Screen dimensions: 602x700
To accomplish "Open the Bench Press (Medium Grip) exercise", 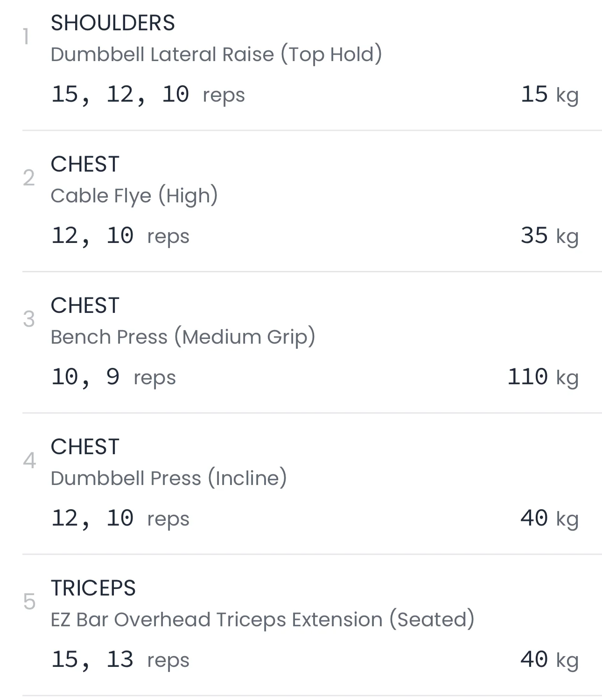I will (182, 337).
